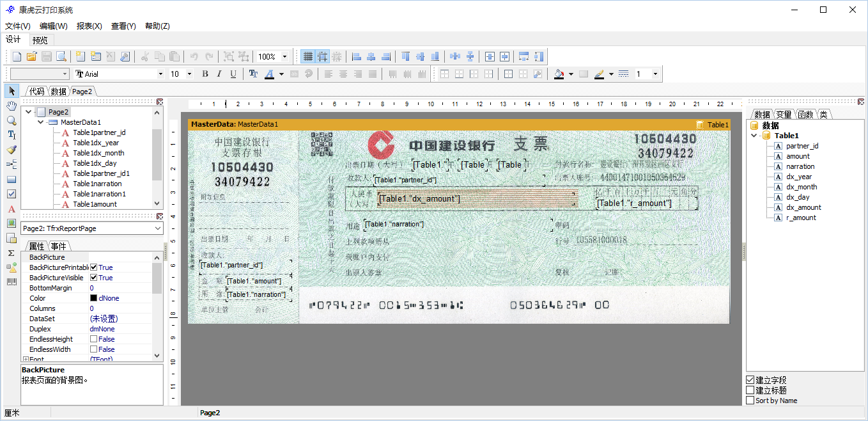
Task: Toggle the Show grid icon
Action: coord(308,57)
